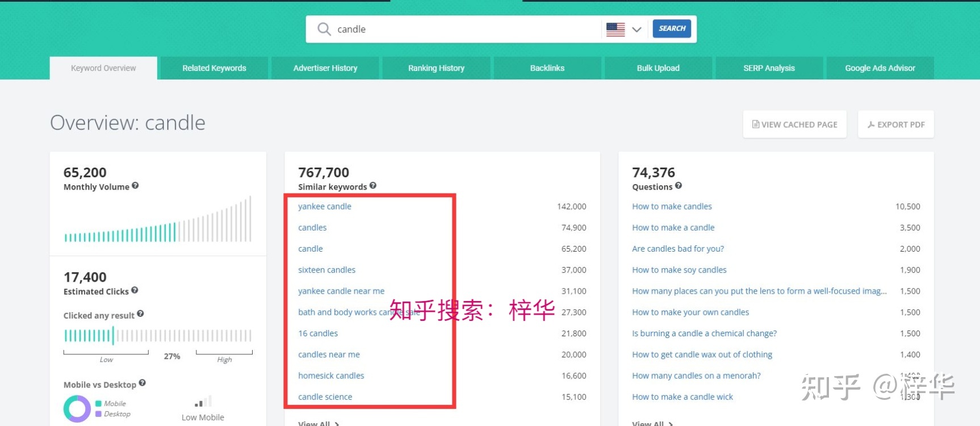Click the Monthly Volume bar chart
The image size is (980, 426).
[x=157, y=219]
